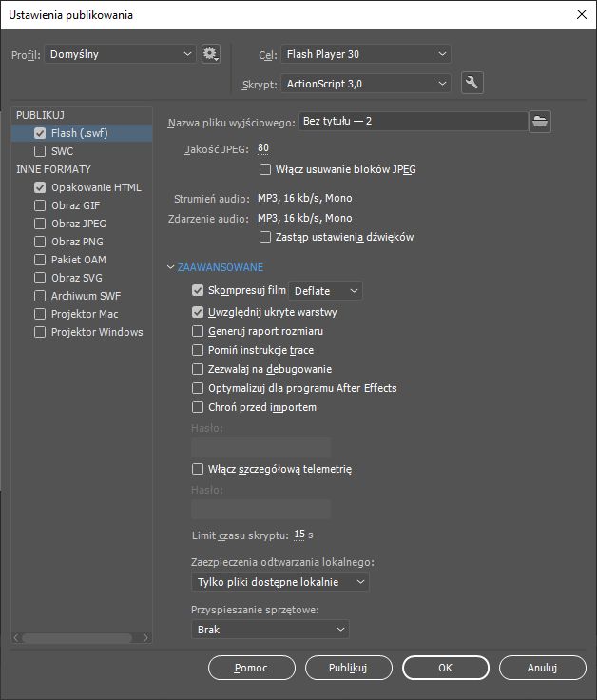Enable the SWC format checkbox
The image size is (597, 700).
coord(40,151)
